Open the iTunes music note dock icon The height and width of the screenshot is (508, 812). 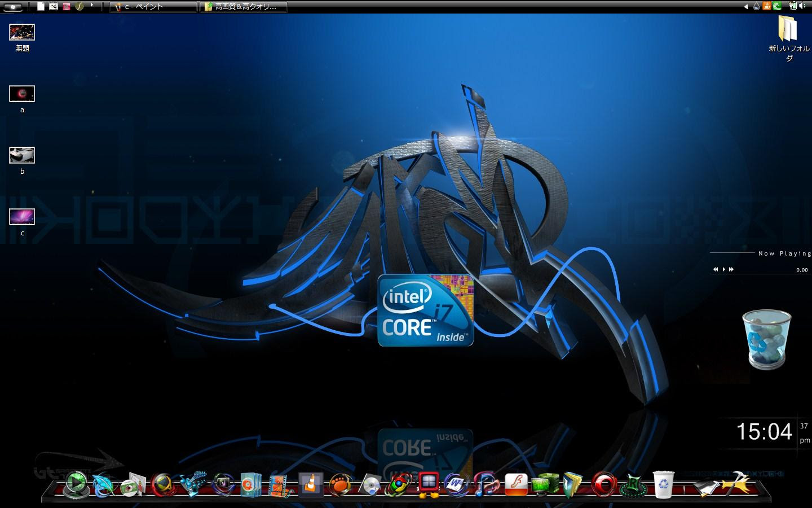(x=486, y=484)
